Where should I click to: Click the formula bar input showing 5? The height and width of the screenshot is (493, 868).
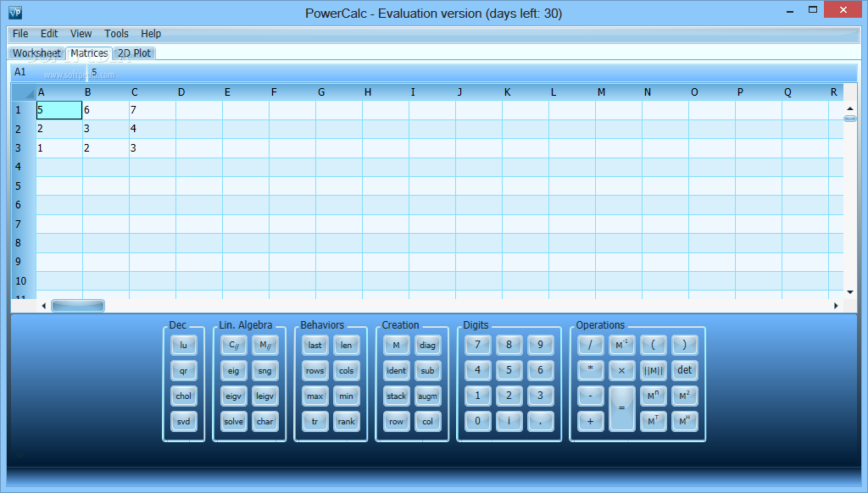pyautogui.click(x=470, y=72)
